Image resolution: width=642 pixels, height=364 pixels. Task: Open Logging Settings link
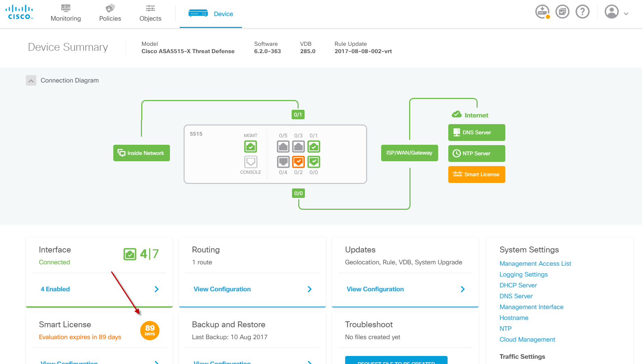tap(523, 274)
